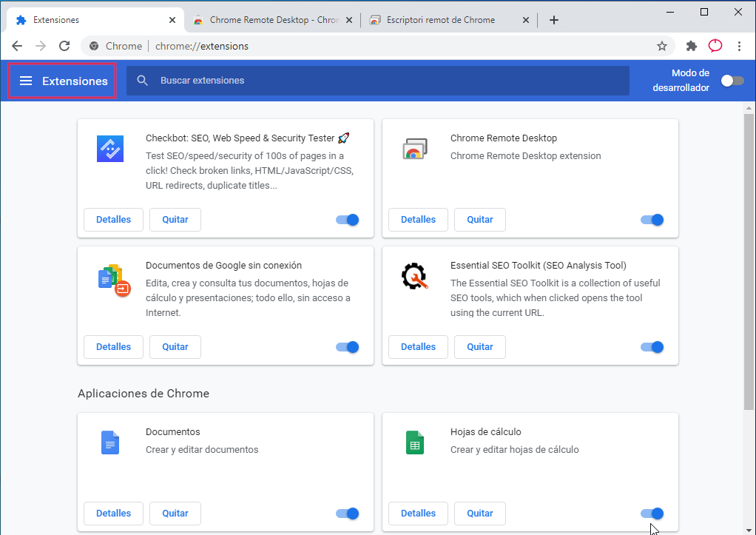
Task: Click the Essential SEO Toolkit gear icon
Action: pyautogui.click(x=415, y=276)
